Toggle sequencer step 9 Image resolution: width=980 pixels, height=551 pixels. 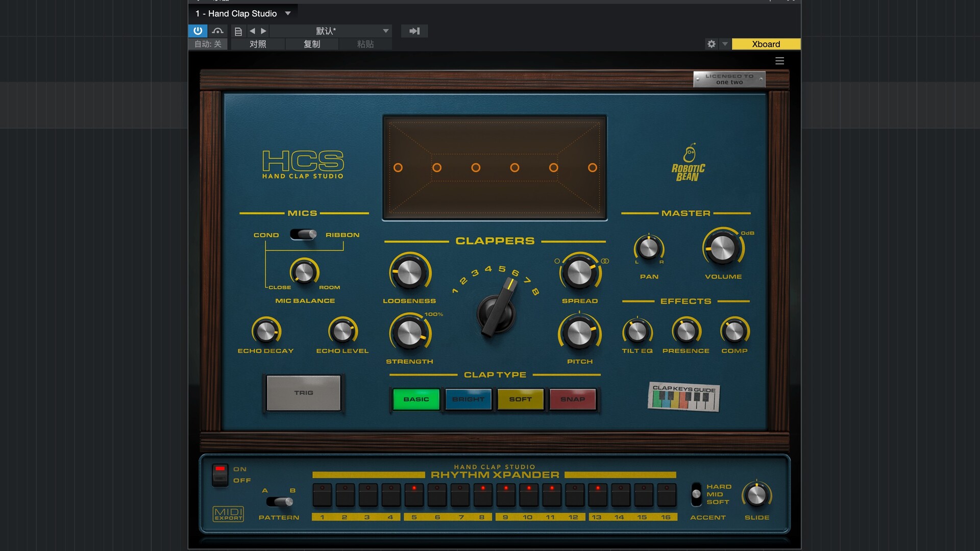click(506, 495)
